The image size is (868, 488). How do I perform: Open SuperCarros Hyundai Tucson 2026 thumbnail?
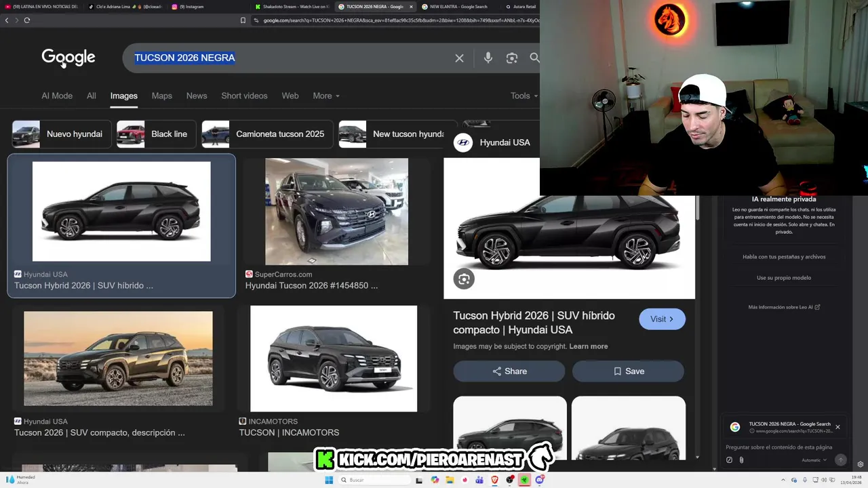coord(336,211)
